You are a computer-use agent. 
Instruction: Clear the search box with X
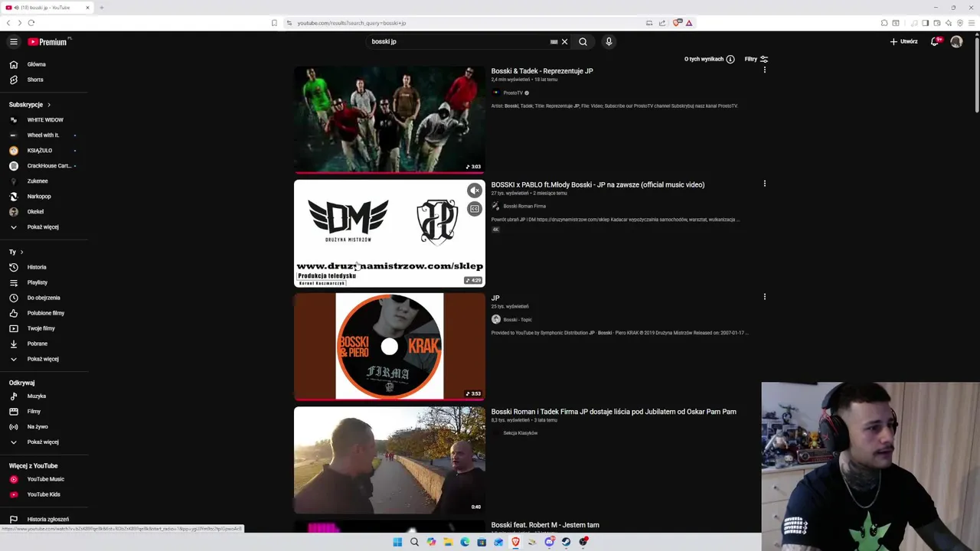tap(565, 42)
